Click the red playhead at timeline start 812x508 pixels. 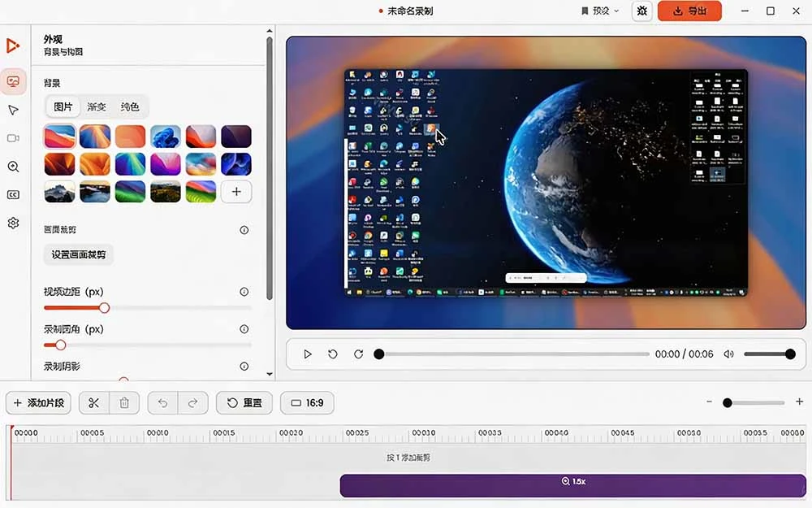[x=11, y=462]
